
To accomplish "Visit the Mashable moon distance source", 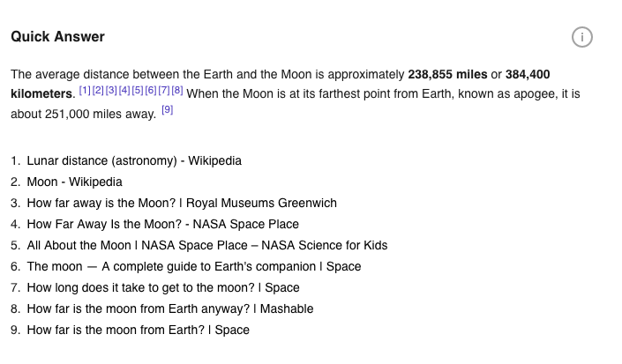I will [170, 309].
